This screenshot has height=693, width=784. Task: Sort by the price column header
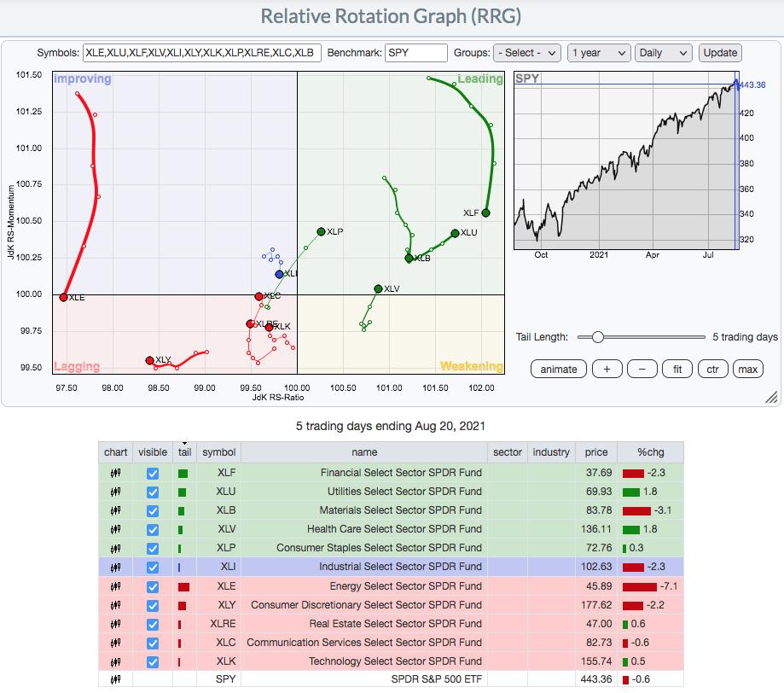pos(596,452)
